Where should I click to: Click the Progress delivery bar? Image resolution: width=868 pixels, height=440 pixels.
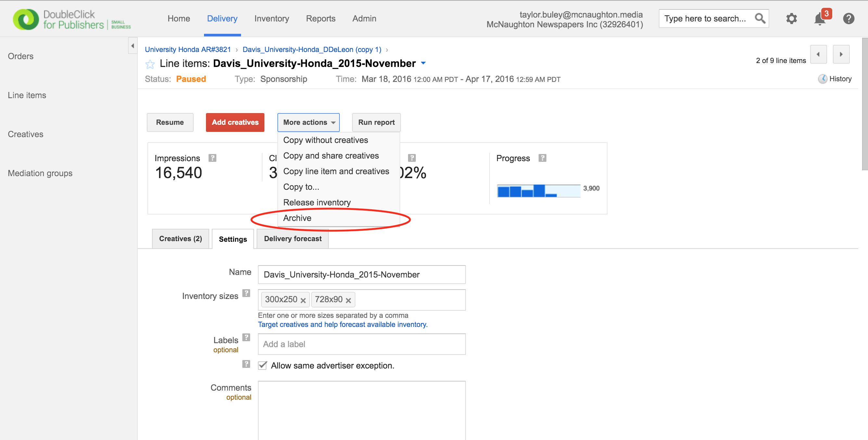click(x=538, y=191)
